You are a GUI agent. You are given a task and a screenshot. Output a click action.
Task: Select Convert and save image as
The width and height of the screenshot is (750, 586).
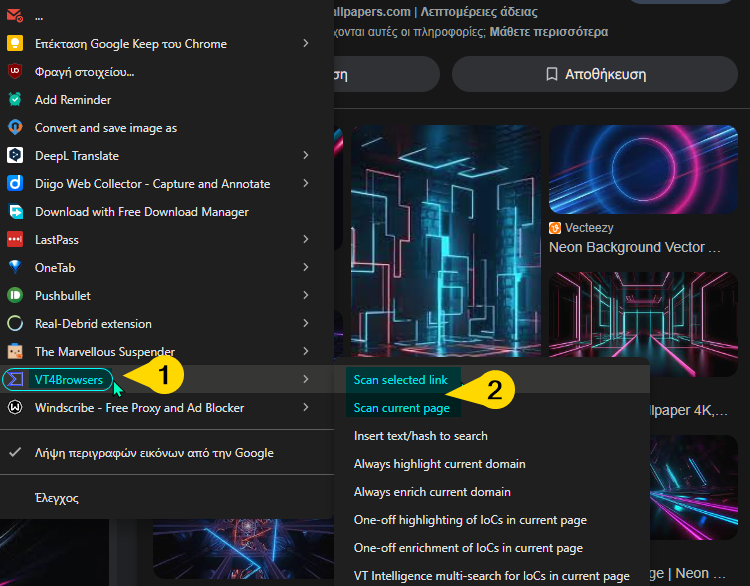[167, 127]
